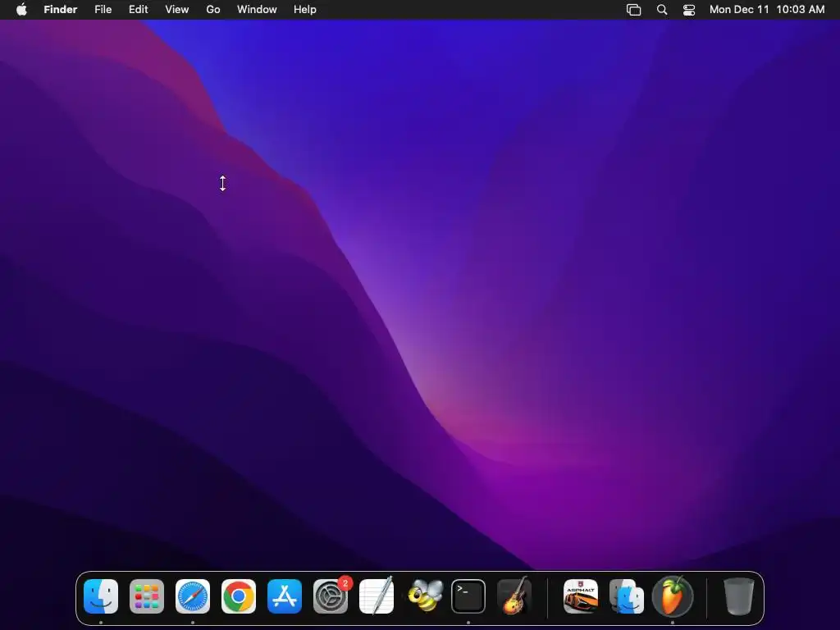Open the Finder application menu
The image size is (840, 630).
[61, 10]
